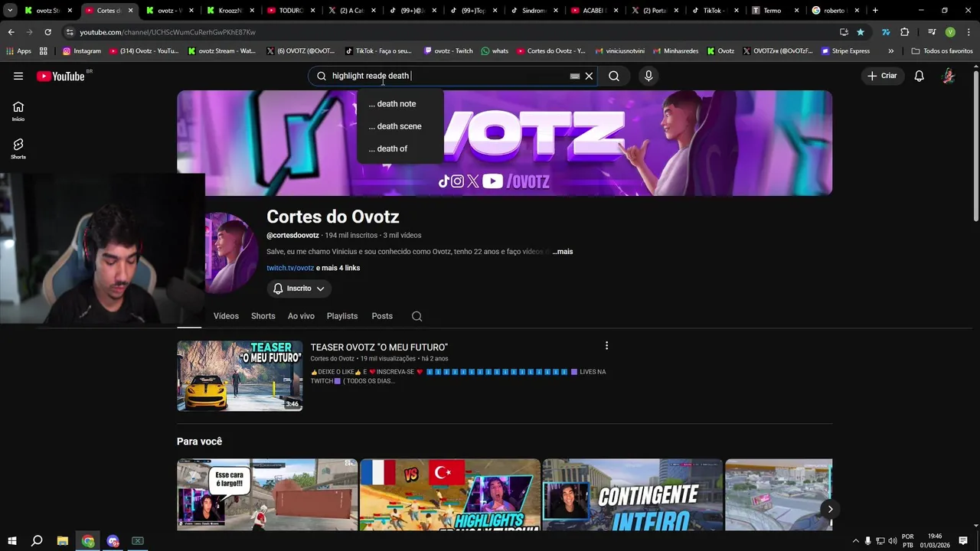980x551 pixels.
Task: Open a new browser tab with plus
Action: [x=875, y=11]
